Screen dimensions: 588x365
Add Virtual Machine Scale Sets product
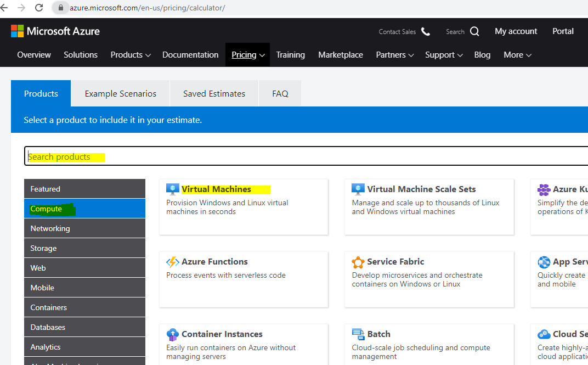tap(429, 207)
